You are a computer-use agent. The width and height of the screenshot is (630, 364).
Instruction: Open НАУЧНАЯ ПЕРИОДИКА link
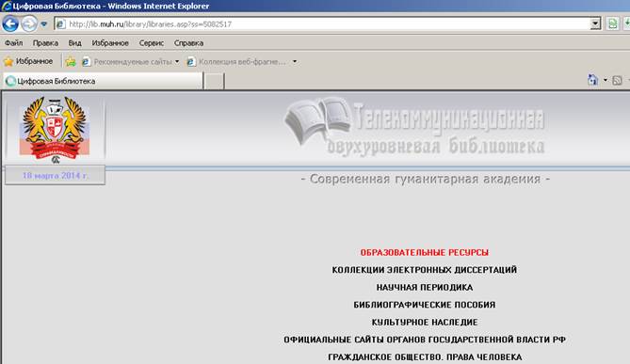click(425, 288)
